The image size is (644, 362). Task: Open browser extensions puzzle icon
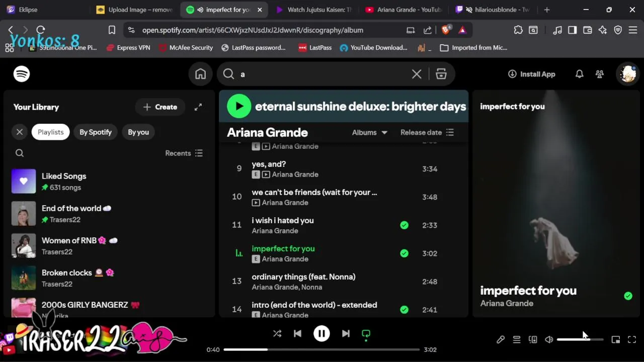[x=518, y=30]
